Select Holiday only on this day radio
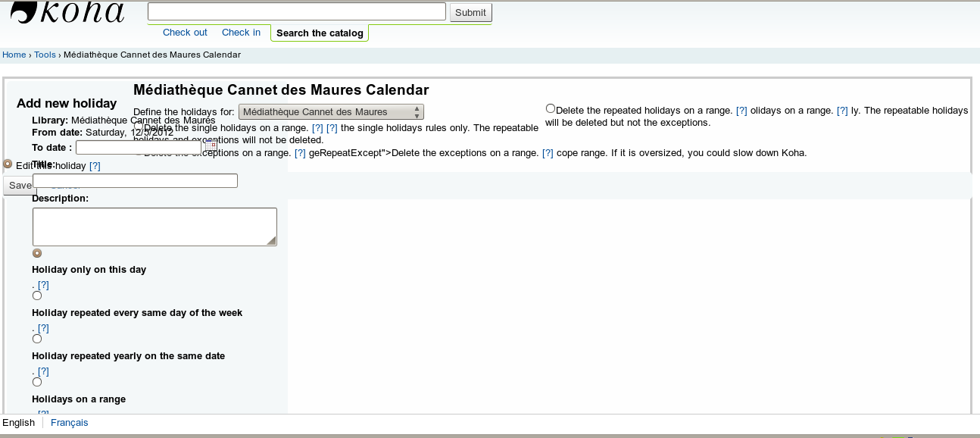 tap(37, 253)
